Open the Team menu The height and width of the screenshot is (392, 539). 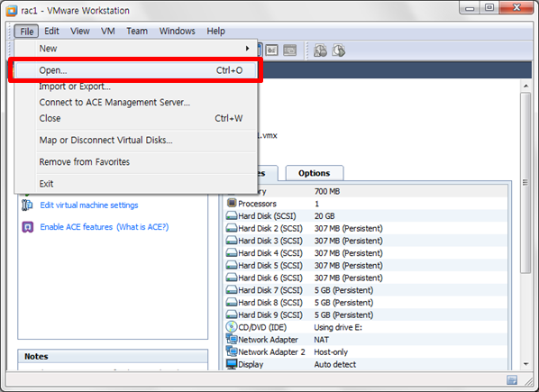tap(137, 31)
